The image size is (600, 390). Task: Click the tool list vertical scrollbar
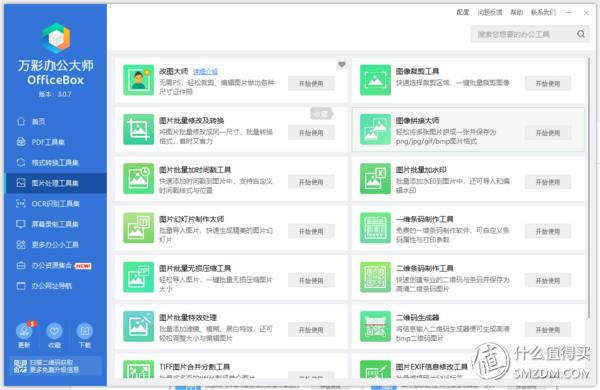[589, 188]
